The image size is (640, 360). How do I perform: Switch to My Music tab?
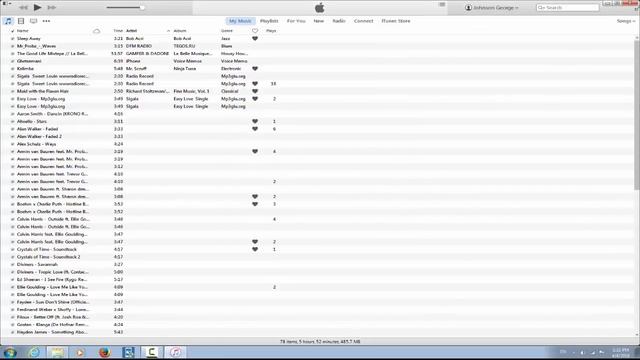point(240,21)
